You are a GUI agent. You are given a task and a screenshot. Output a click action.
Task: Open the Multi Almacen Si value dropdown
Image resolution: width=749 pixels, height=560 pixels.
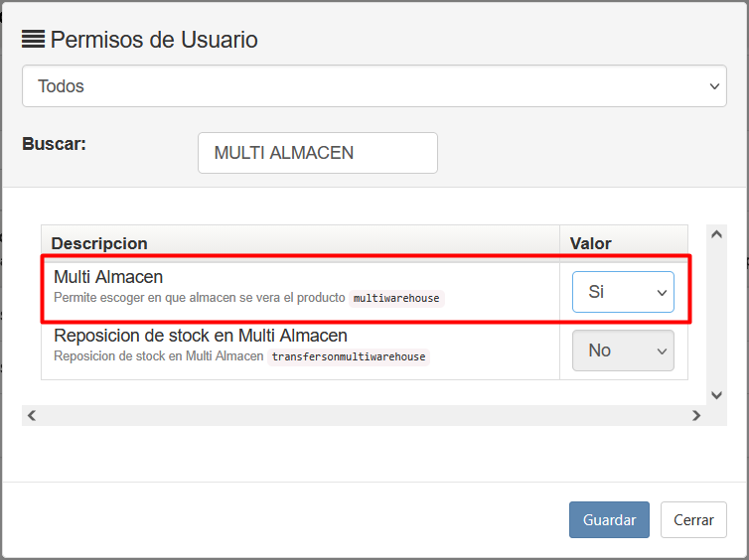click(x=623, y=292)
